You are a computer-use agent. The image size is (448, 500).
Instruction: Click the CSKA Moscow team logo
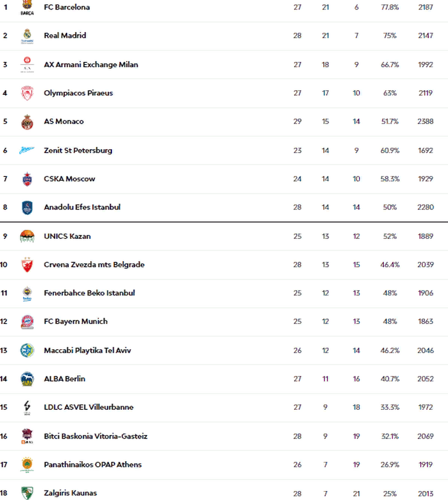pos(27,179)
